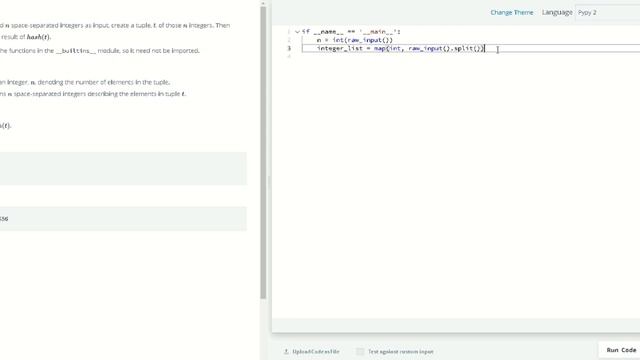640x360 pixels.
Task: Click line number 3 in editor gutter
Action: click(x=289, y=49)
